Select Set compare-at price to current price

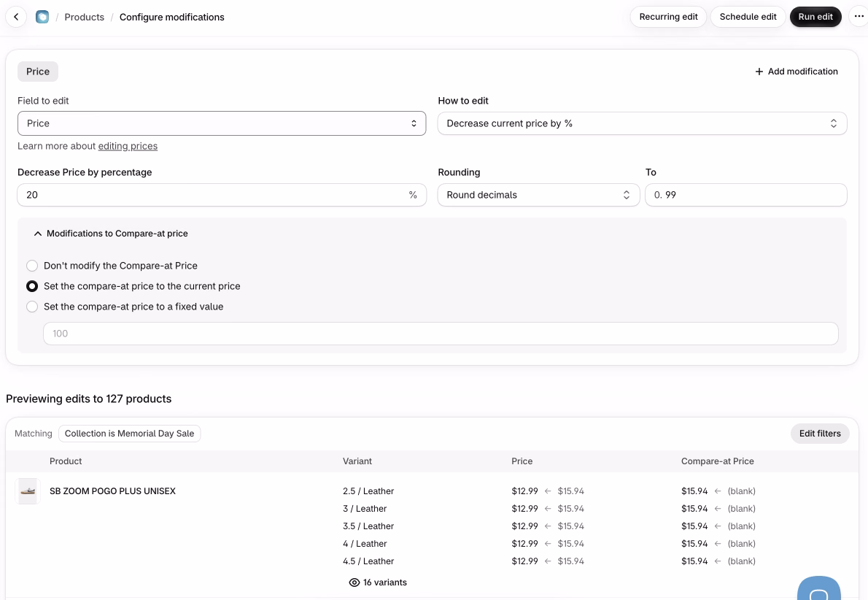click(x=32, y=286)
